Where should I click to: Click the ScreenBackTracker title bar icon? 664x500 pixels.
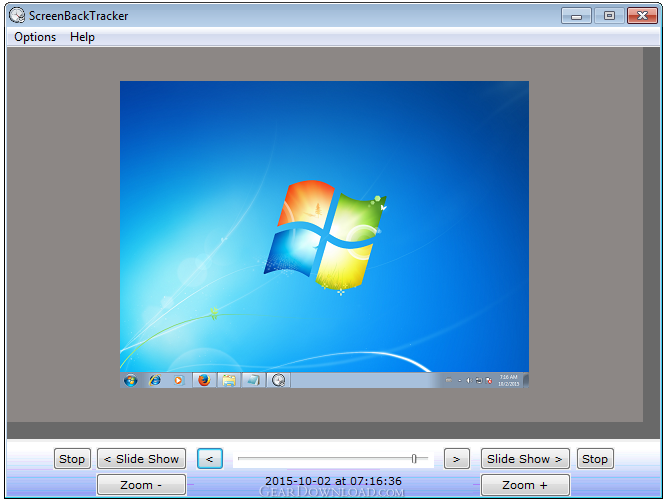pyautogui.click(x=17, y=15)
